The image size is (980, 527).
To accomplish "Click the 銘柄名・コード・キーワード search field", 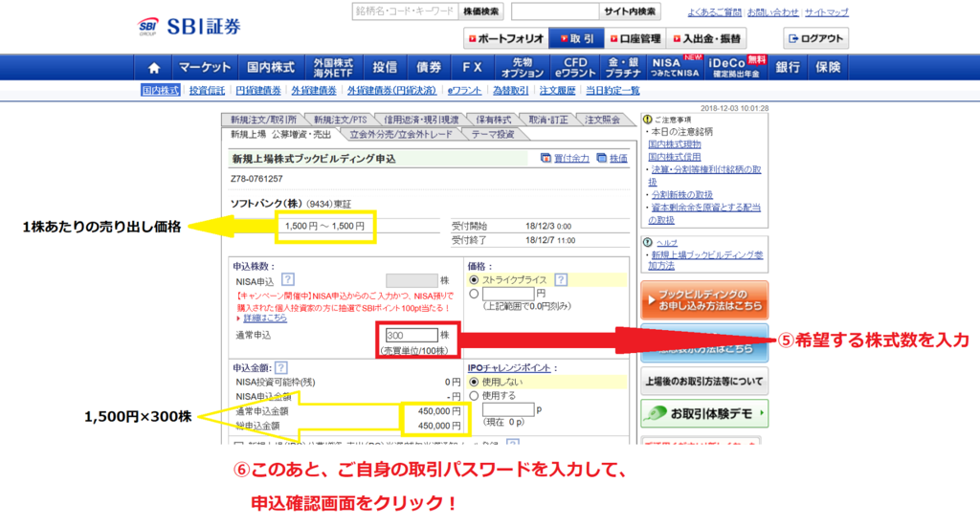I will [405, 11].
